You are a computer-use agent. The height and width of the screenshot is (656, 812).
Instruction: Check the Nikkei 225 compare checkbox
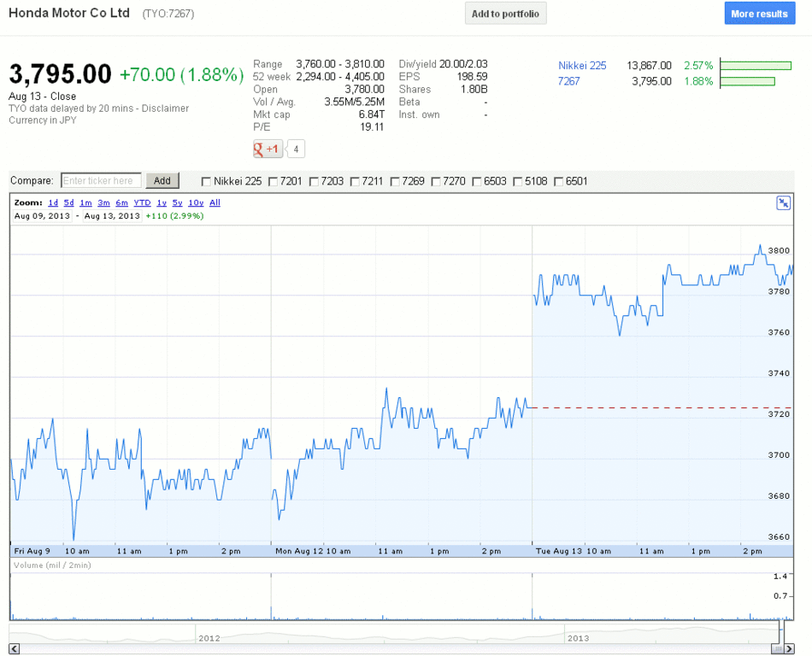point(206,182)
